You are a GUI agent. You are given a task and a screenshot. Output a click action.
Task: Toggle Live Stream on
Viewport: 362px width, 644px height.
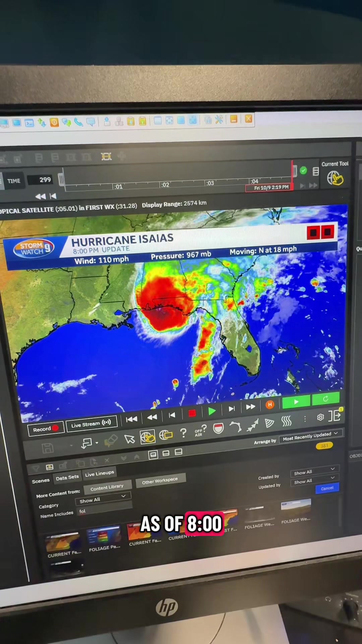(92, 424)
